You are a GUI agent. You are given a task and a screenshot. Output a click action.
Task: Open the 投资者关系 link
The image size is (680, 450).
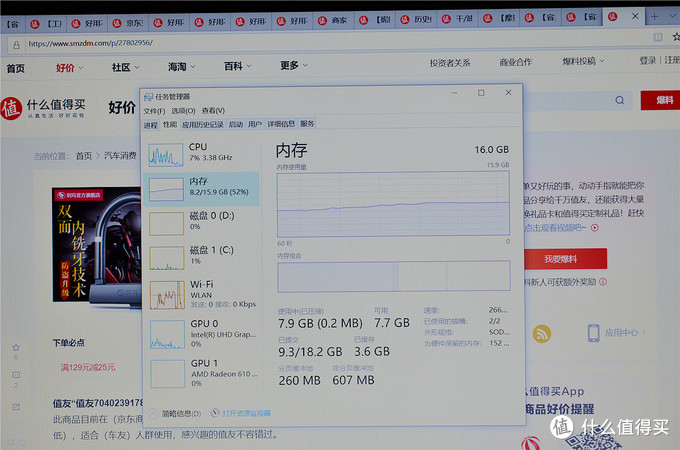(450, 63)
